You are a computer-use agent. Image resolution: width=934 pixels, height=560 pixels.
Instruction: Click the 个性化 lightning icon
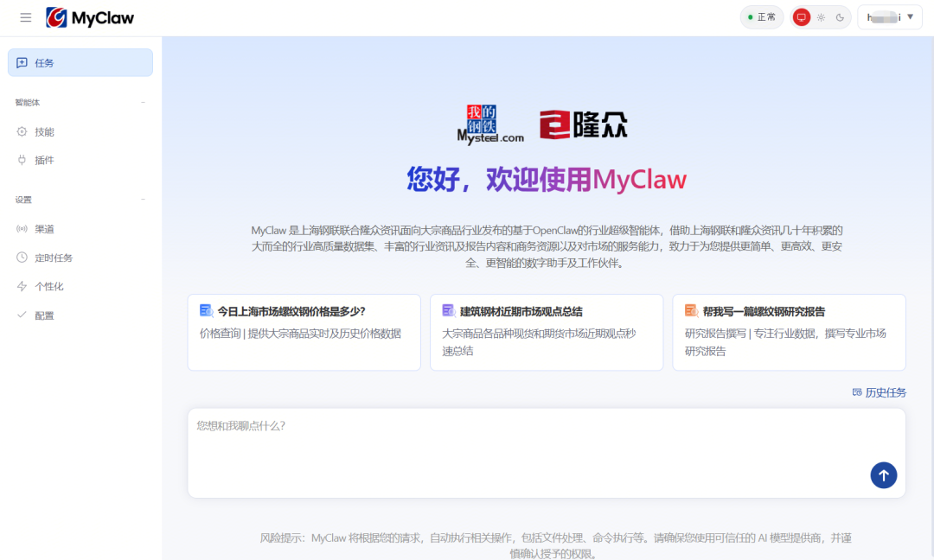22,286
